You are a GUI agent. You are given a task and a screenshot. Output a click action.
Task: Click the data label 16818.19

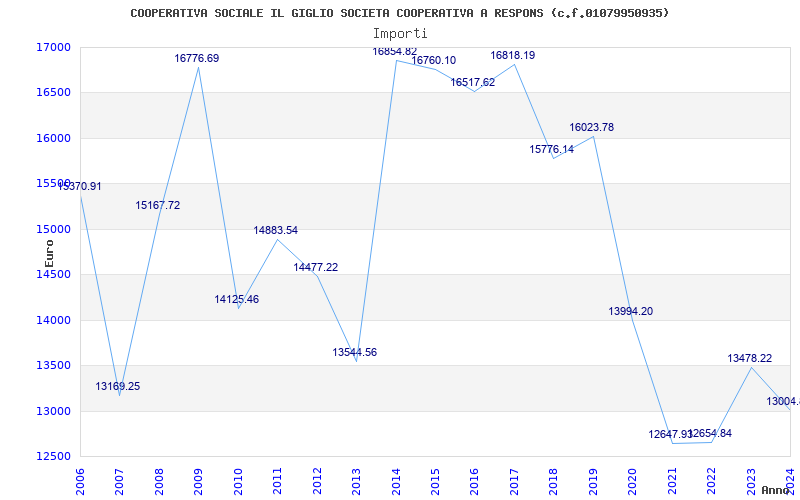[513, 55]
